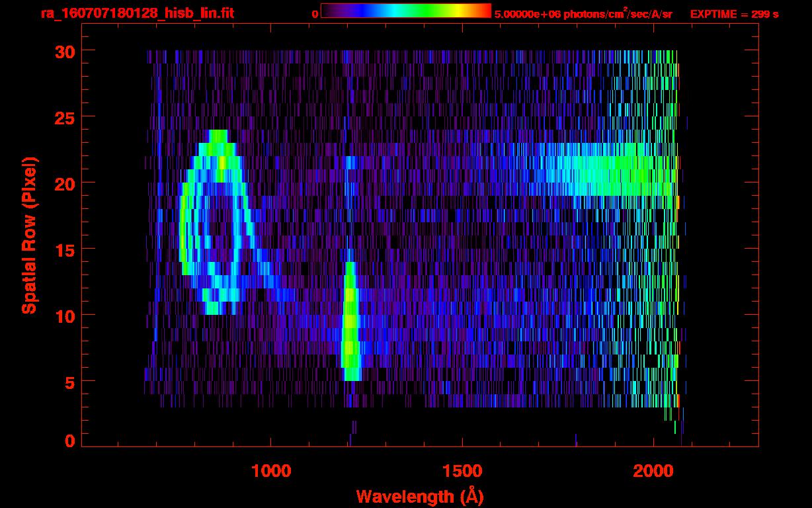Click the color bar minimum label 0
The height and width of the screenshot is (508, 812).
[315, 14]
